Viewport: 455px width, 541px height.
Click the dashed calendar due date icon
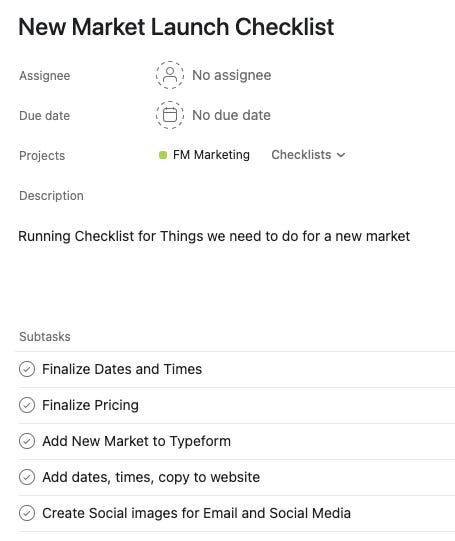tap(169, 115)
